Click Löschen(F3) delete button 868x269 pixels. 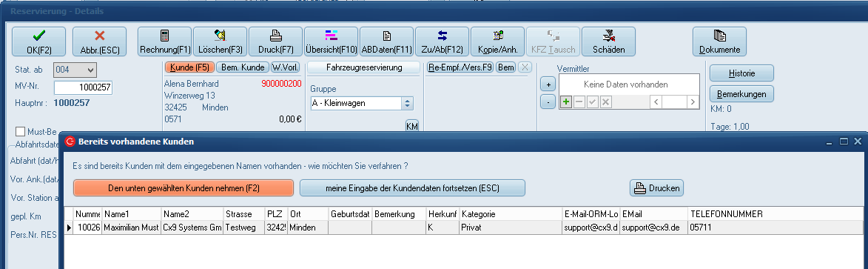pyautogui.click(x=221, y=41)
